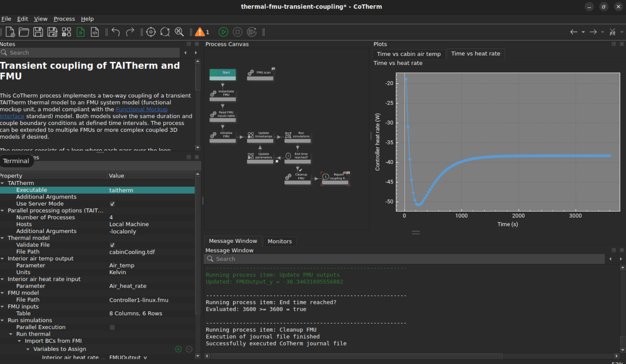Viewport: 626px width, 364px height.
Task: Collapse the FMU model group
Action: pyautogui.click(x=2, y=293)
